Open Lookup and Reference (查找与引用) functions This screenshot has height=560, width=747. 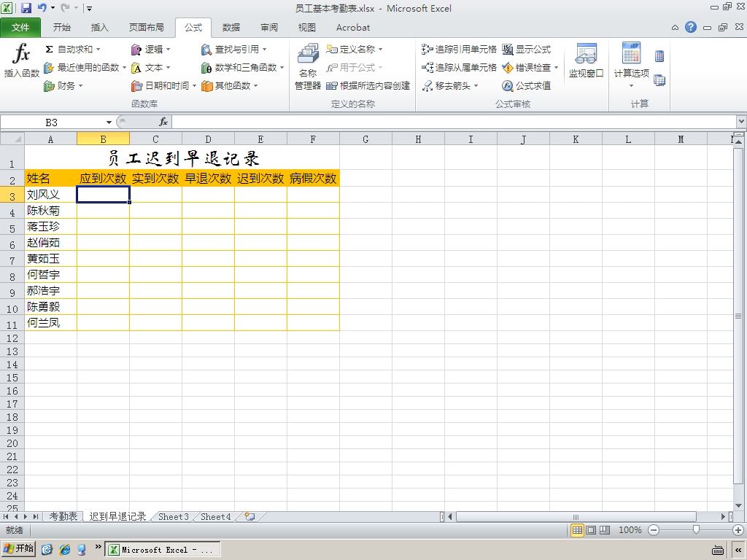(233, 49)
